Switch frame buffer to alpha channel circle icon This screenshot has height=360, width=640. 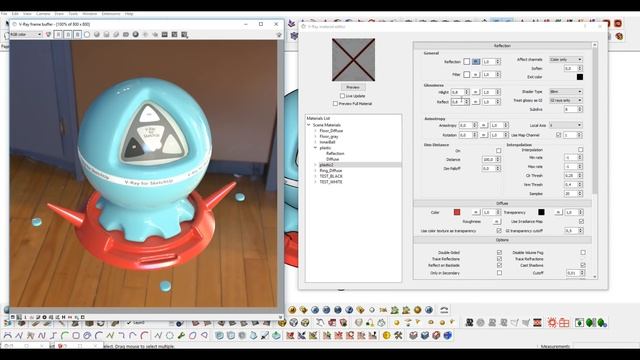(x=87, y=35)
